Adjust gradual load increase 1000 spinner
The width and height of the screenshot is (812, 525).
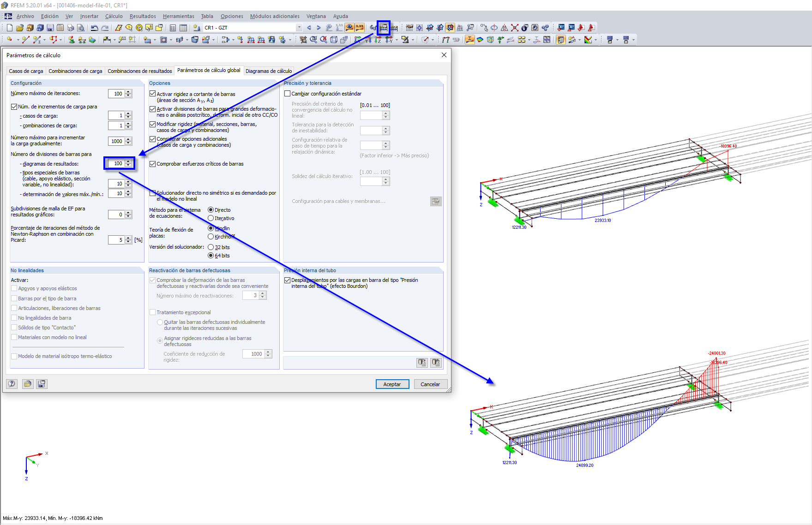tap(128, 141)
